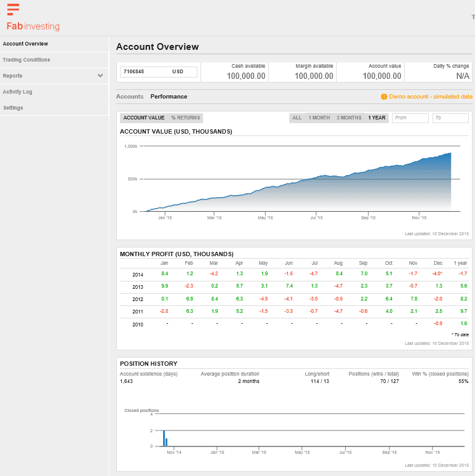Click the Cash available value 100,000.00
Viewport: 475px width, 476px height.
click(x=246, y=76)
